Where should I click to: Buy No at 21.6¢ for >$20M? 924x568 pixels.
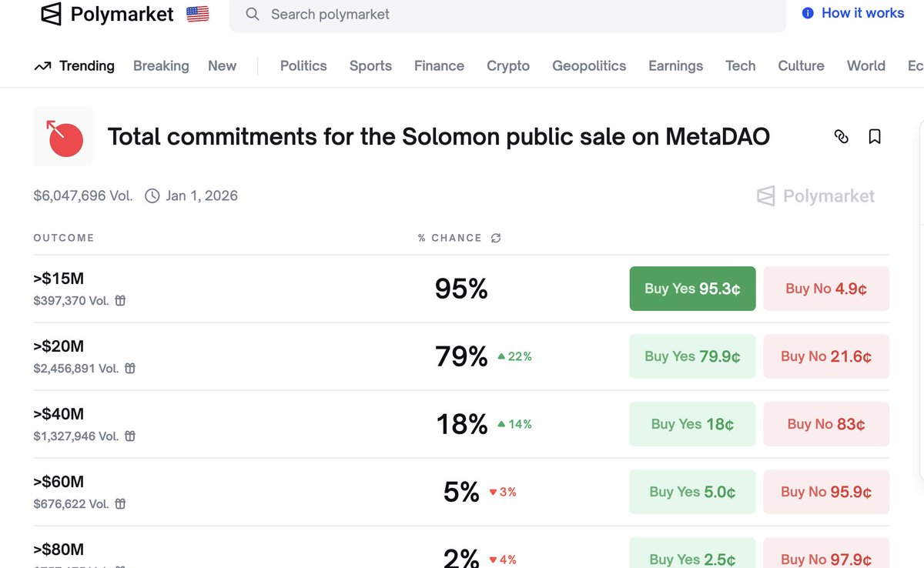[x=826, y=356]
